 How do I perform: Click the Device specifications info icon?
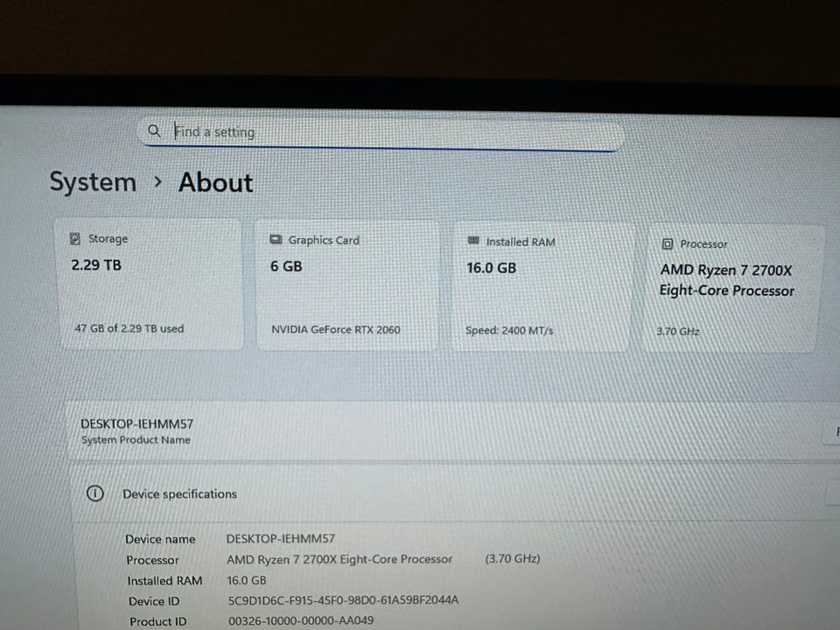tap(94, 493)
